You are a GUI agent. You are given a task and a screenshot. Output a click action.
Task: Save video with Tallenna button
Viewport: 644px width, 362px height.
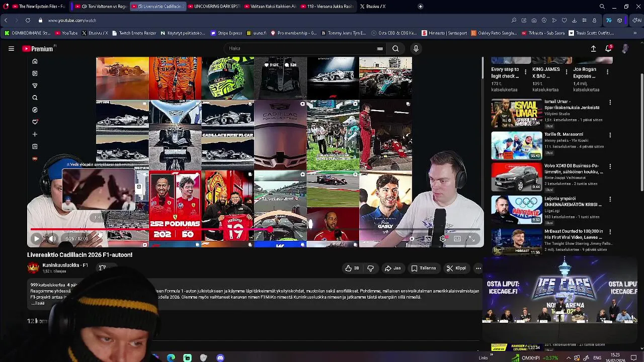click(424, 268)
